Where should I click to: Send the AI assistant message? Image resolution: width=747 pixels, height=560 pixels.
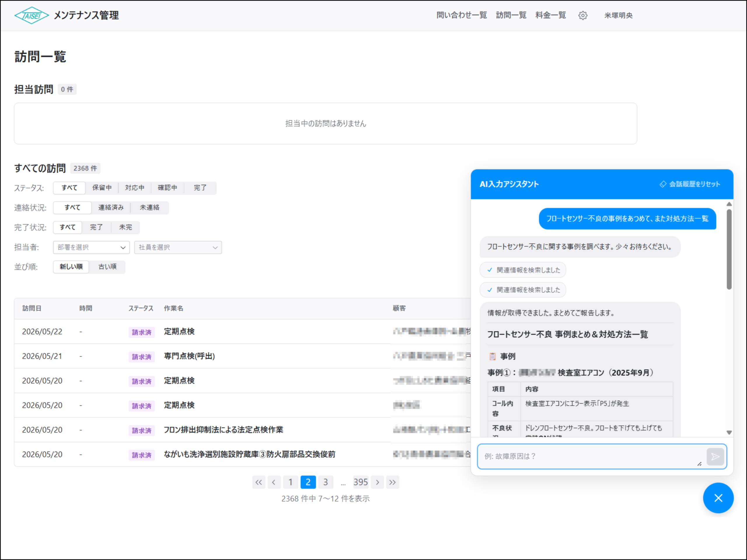715,457
